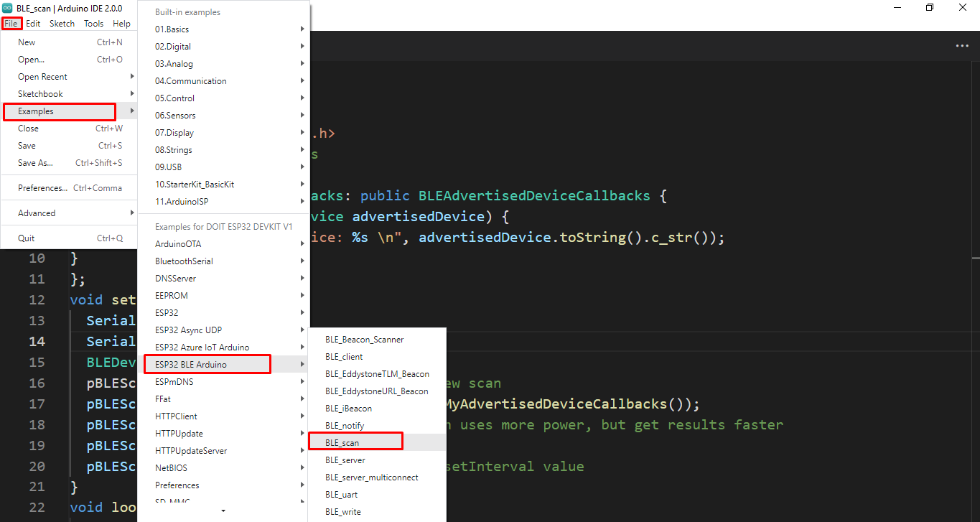Choose Close from File menu
Image resolution: width=980 pixels, height=522 pixels.
(x=69, y=129)
